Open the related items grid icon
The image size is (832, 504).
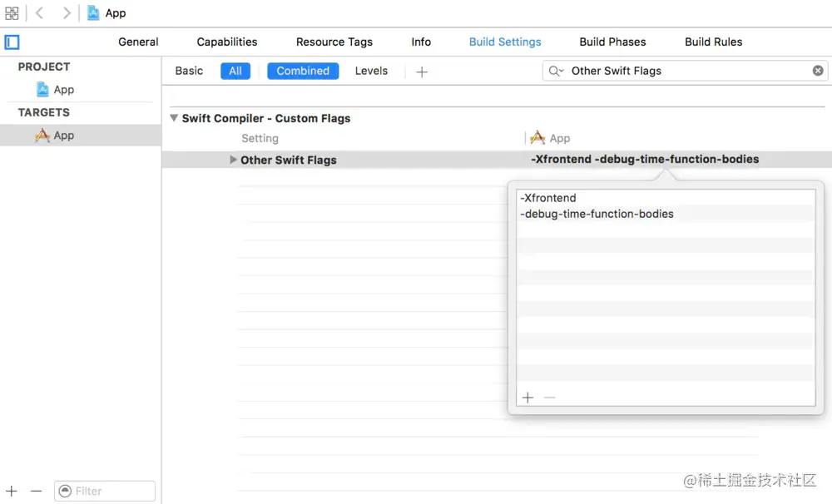12,12
